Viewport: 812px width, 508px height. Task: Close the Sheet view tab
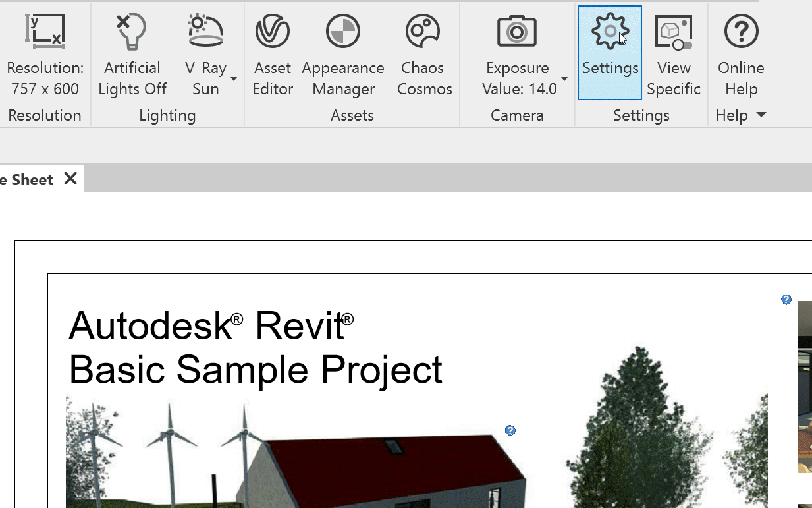70,179
